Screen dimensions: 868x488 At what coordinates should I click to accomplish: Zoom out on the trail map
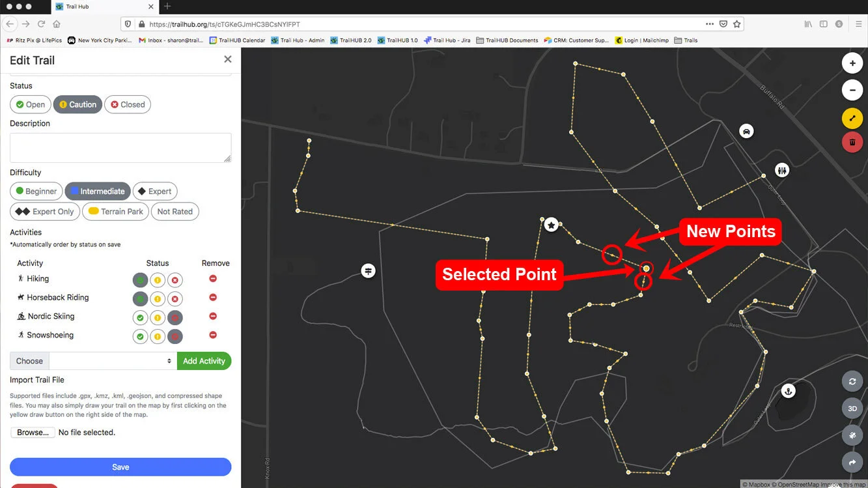(x=852, y=90)
